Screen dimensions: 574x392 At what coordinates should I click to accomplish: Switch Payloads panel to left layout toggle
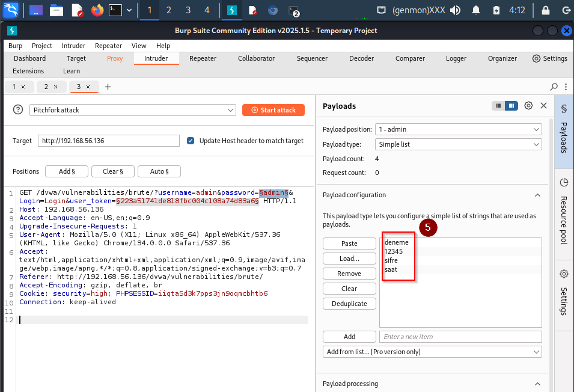pyautogui.click(x=498, y=106)
